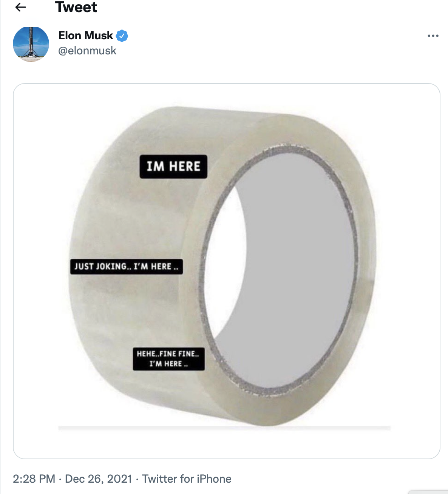Click the "IM HERE" label on the tape
The height and width of the screenshot is (494, 448).
[173, 167]
